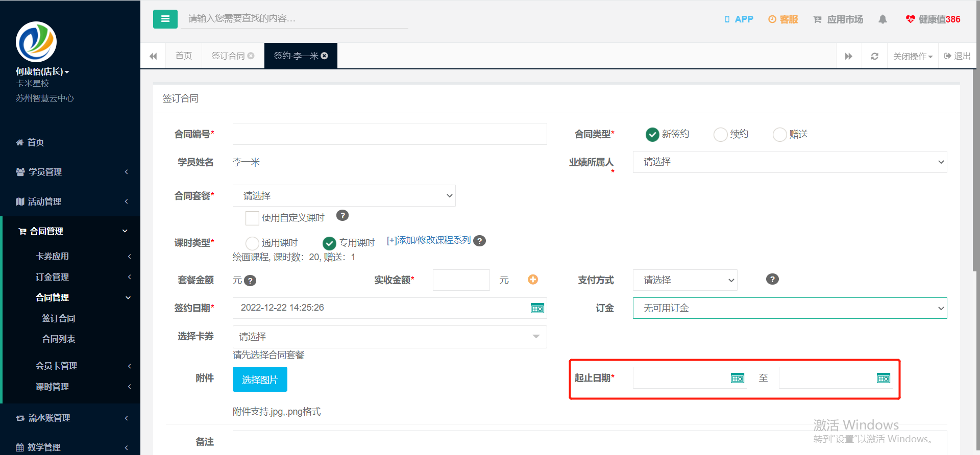Click 选择图片 upload button
Viewport: 980px width, 455px height.
260,380
